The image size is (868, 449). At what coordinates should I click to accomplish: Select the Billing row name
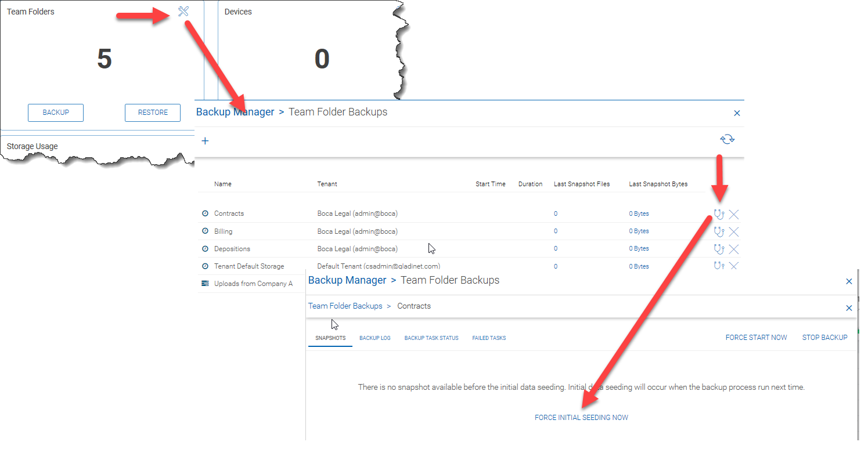(x=223, y=231)
